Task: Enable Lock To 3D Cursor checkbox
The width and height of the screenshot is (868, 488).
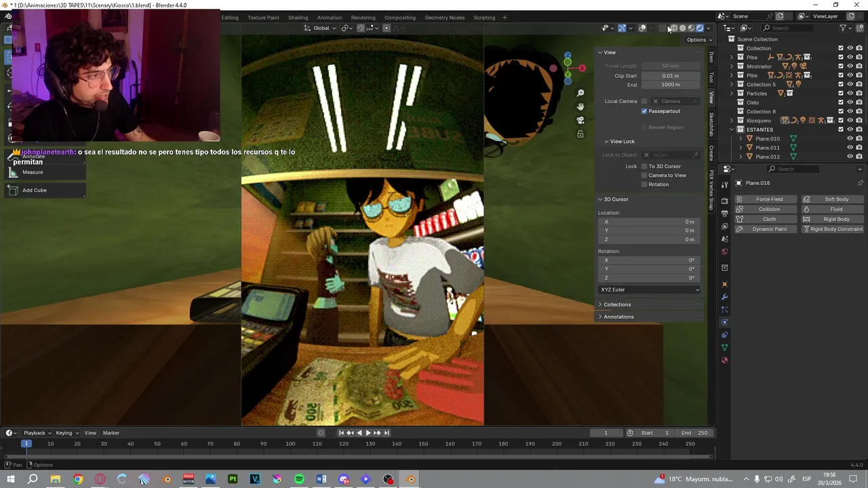Action: point(644,166)
